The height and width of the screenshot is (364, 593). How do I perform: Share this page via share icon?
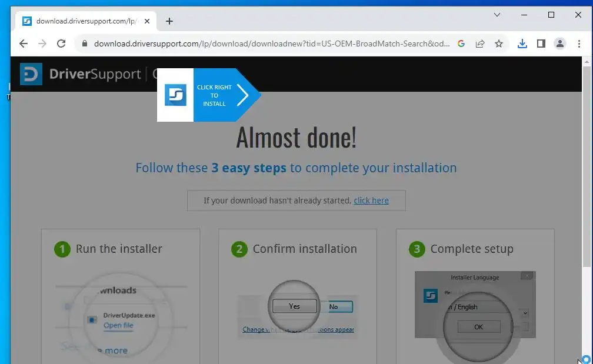[480, 44]
